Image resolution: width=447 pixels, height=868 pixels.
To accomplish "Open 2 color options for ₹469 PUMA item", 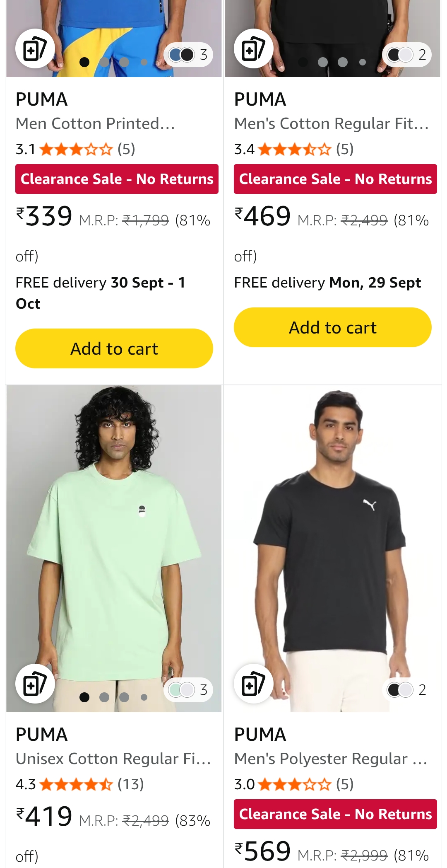I will [407, 55].
